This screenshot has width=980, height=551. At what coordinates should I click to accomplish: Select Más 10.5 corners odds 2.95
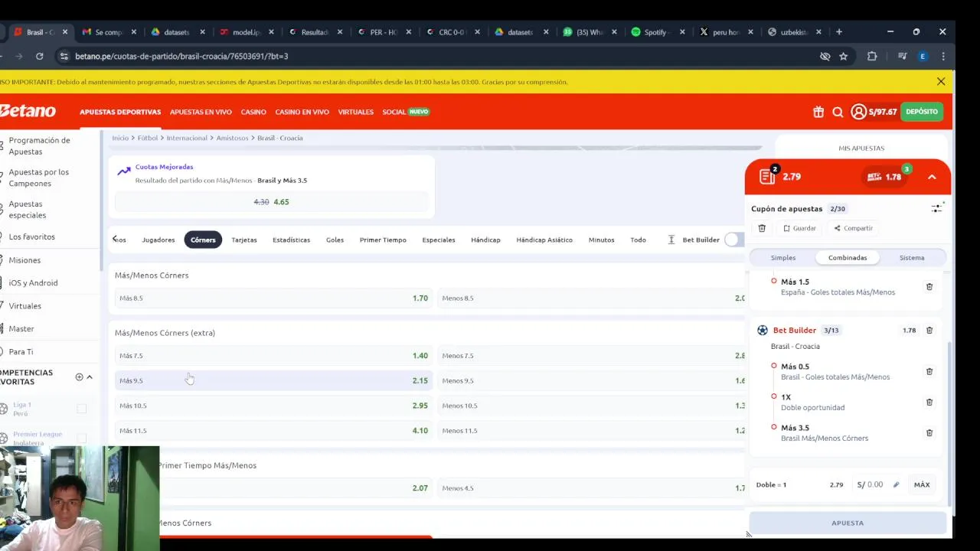(x=273, y=406)
